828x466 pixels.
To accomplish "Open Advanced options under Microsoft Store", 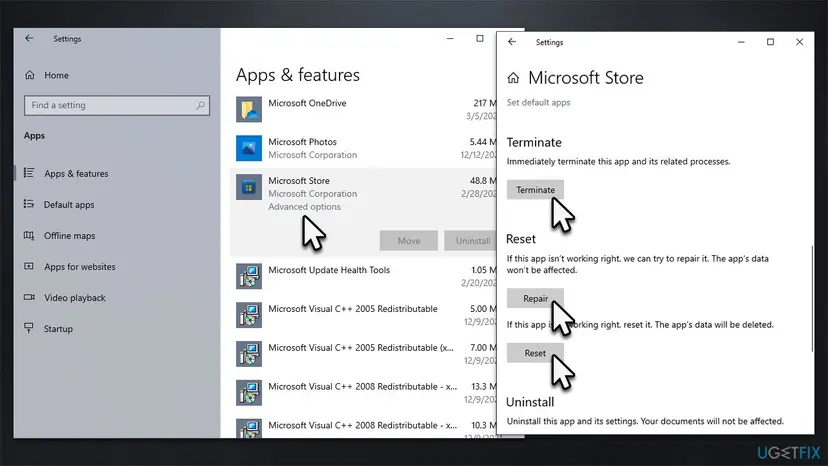I will (x=304, y=207).
